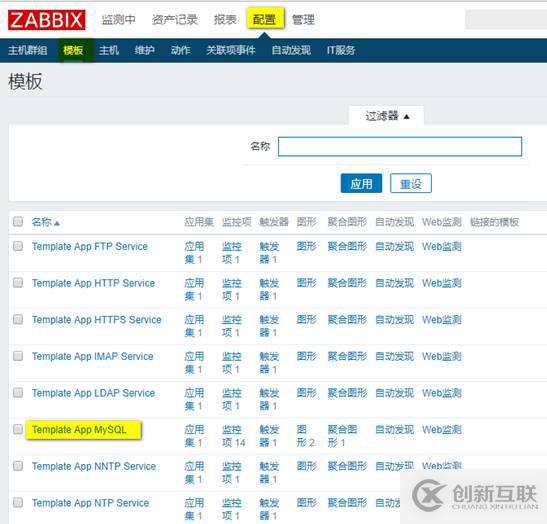The image size is (547, 524).
Task: Go to the 主机 submenu
Action: point(109,50)
